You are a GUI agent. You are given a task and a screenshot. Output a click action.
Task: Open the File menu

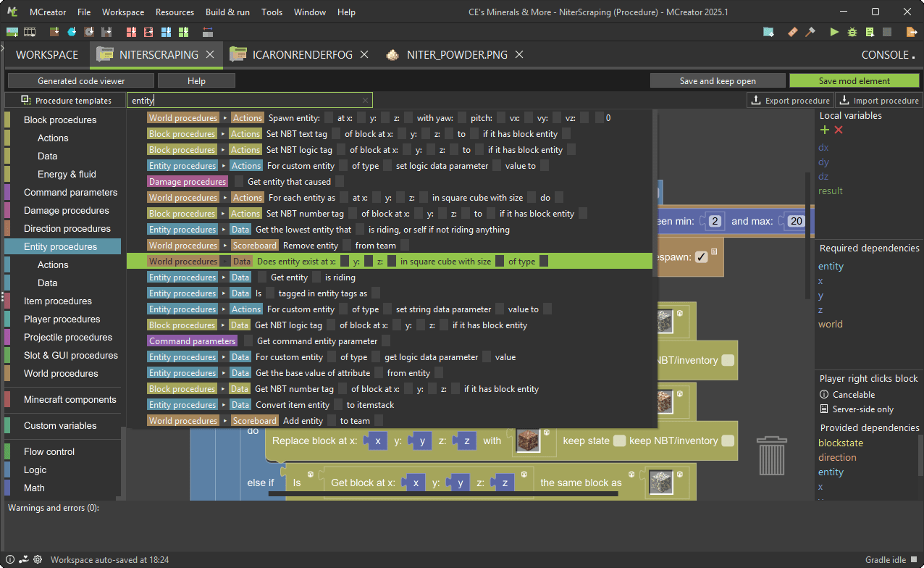84,12
